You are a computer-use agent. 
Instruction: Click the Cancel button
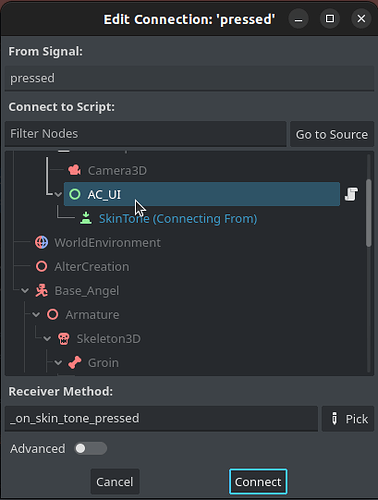coord(115,482)
